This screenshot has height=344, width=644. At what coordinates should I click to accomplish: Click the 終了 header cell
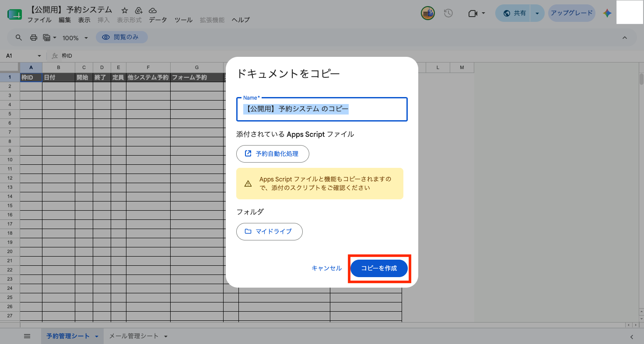(x=102, y=77)
